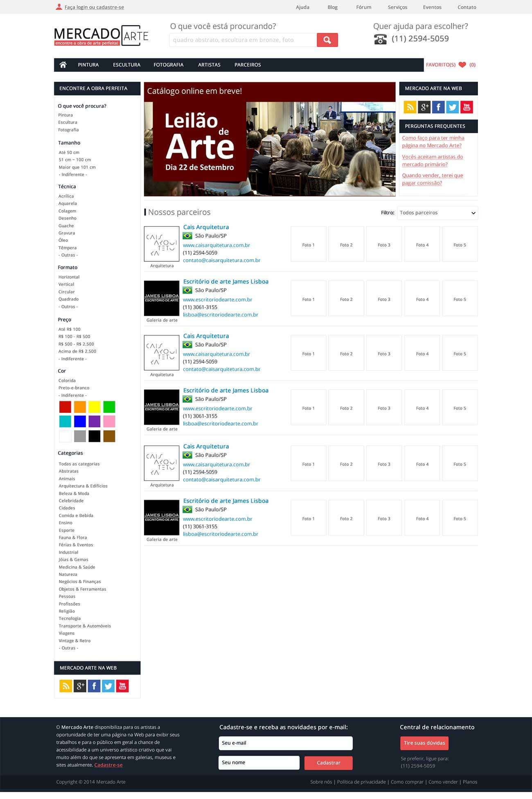The image size is (532, 799).
Task: Filter by Até 50 cm size
Action: (69, 152)
